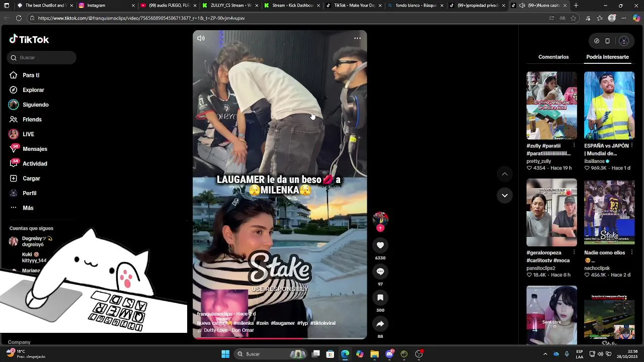Click the #milenka hashtag
The height and width of the screenshot is (362, 644).
244,323
